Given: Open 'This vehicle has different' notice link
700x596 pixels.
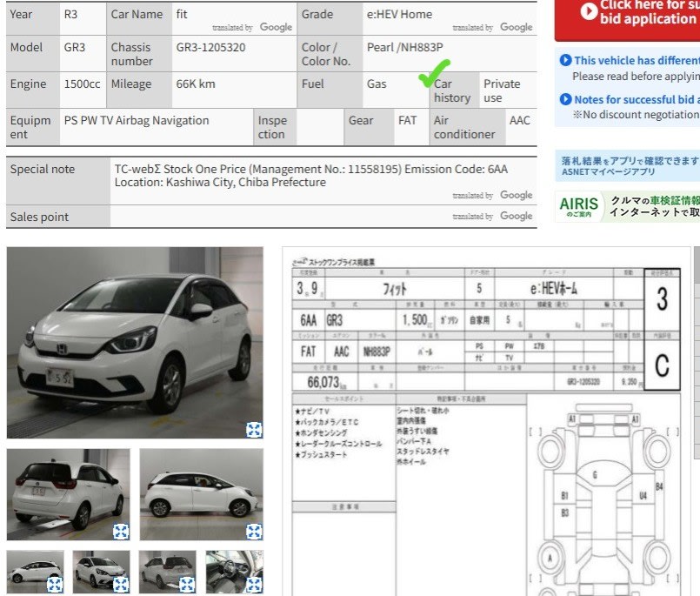Looking at the screenshot, I should click(x=637, y=60).
